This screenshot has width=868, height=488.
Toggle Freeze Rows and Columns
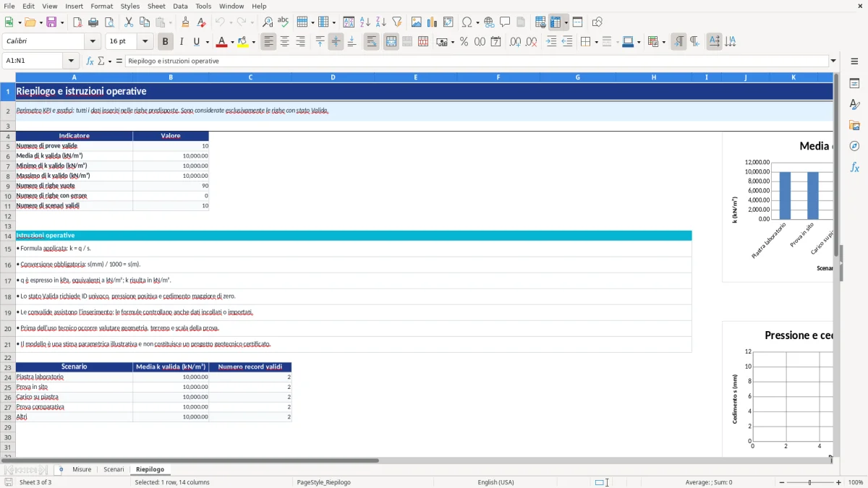pyautogui.click(x=556, y=22)
